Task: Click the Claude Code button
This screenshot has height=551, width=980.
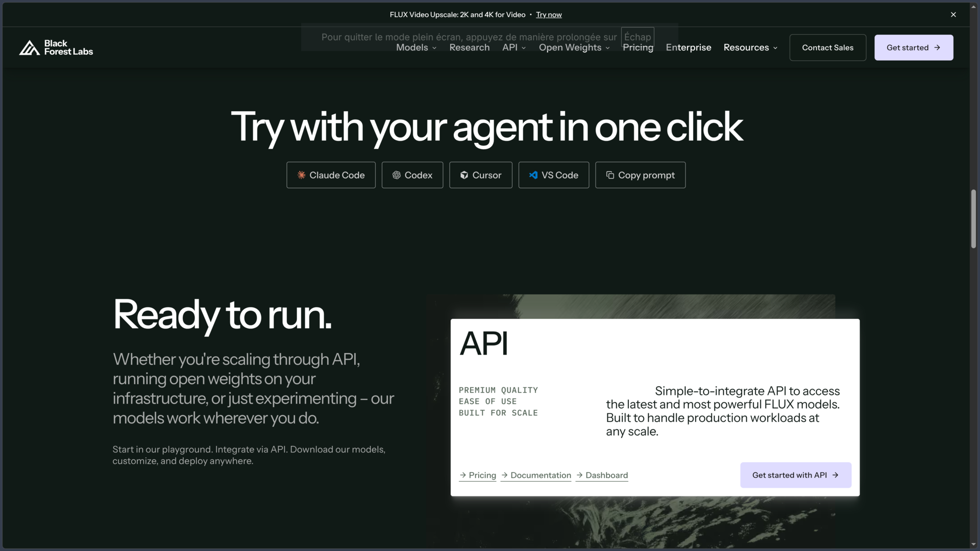Action: (331, 175)
